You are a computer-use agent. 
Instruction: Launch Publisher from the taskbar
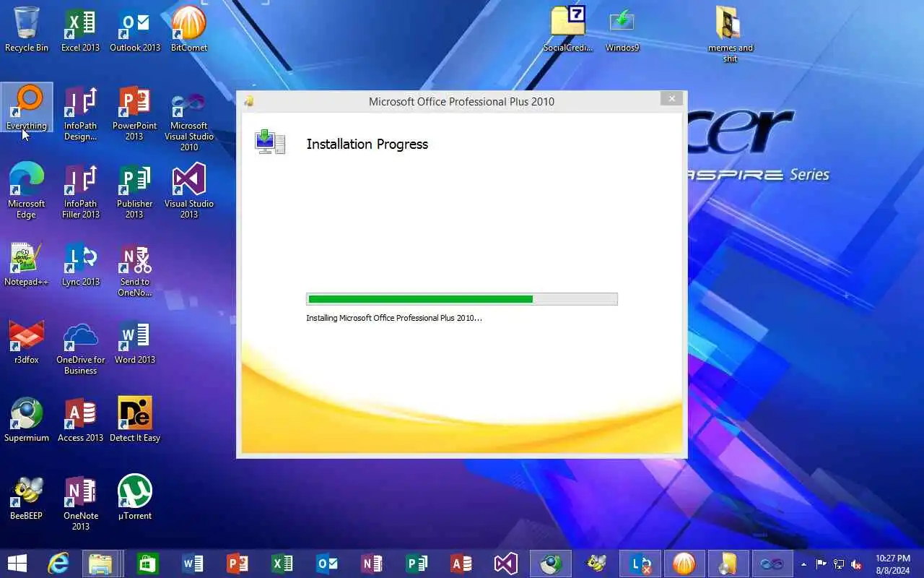[417, 564]
